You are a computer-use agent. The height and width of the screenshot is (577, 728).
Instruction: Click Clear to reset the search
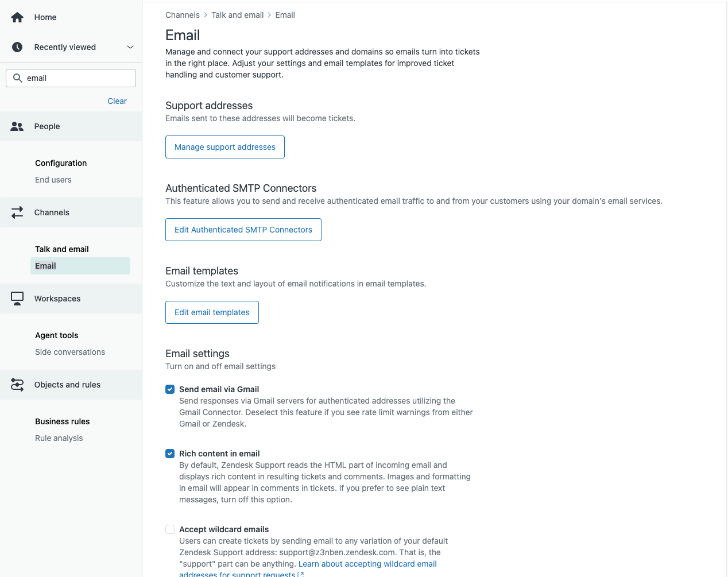coord(117,101)
